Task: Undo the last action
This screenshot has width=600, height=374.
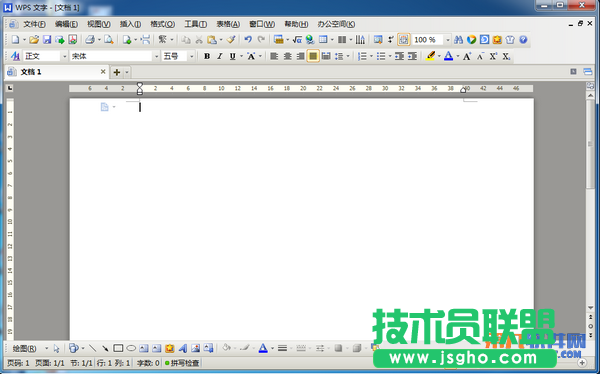Action: coord(248,39)
